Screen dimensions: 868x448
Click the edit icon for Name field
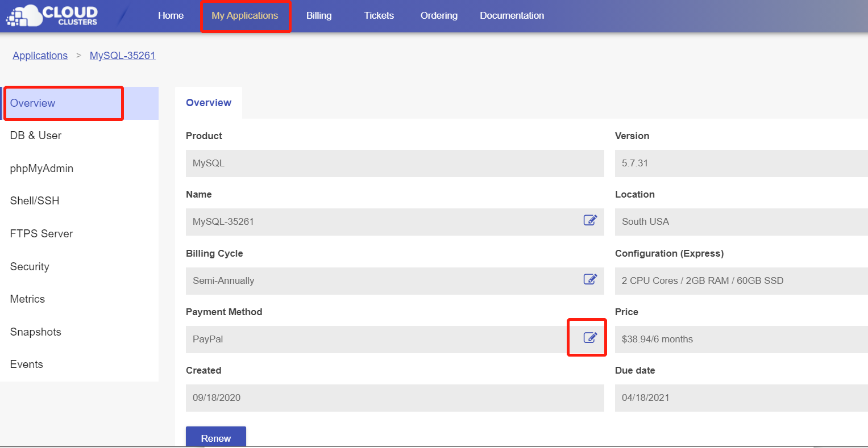click(x=590, y=220)
